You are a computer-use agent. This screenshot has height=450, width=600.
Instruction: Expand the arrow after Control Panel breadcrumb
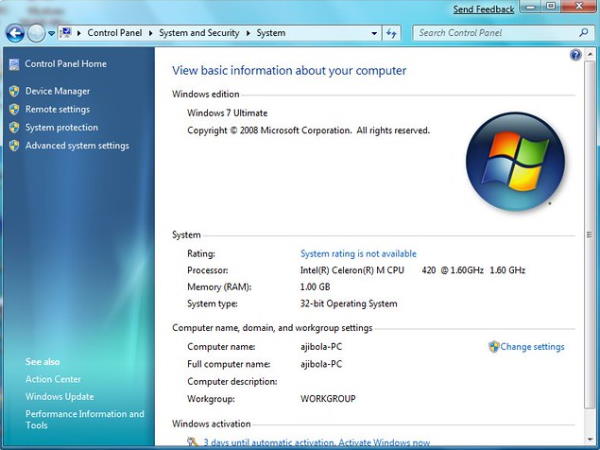150,33
